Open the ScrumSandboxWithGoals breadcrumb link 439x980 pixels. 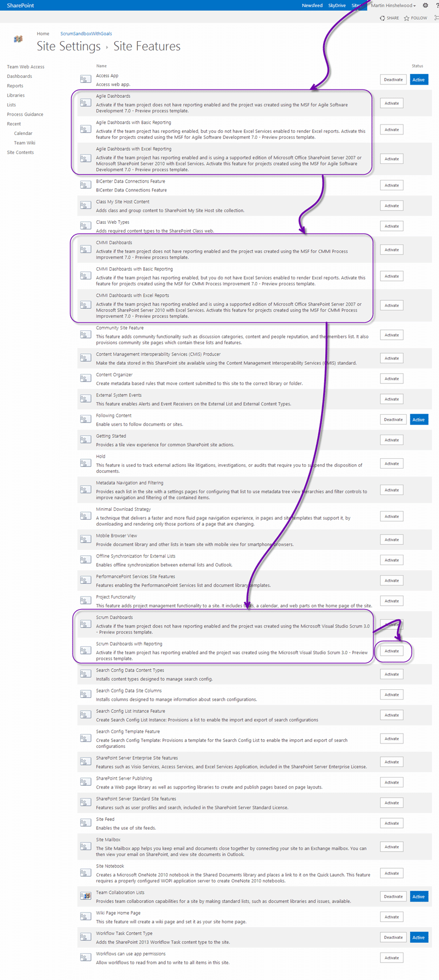point(86,34)
